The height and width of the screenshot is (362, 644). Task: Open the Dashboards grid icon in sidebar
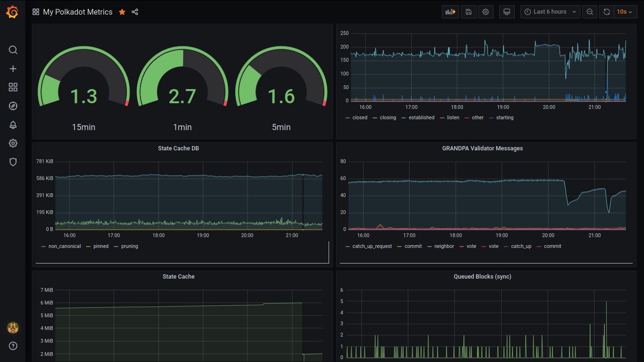tap(13, 87)
